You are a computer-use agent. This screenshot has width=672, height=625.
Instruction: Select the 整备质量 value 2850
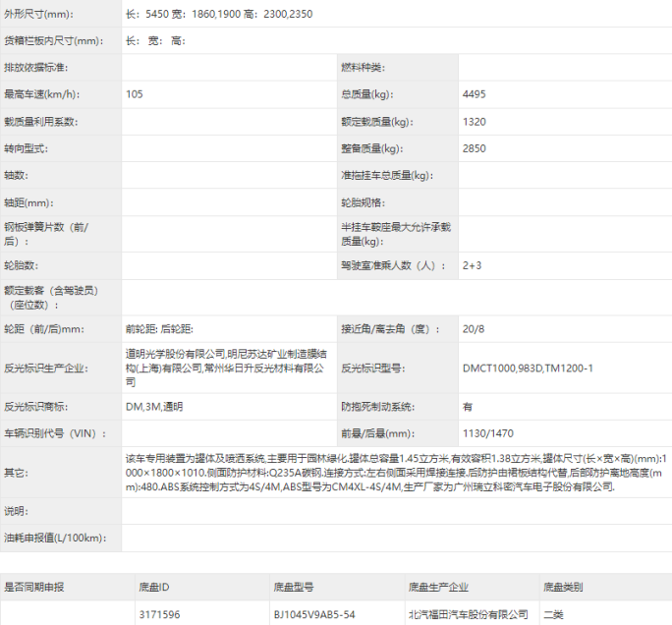(x=475, y=148)
